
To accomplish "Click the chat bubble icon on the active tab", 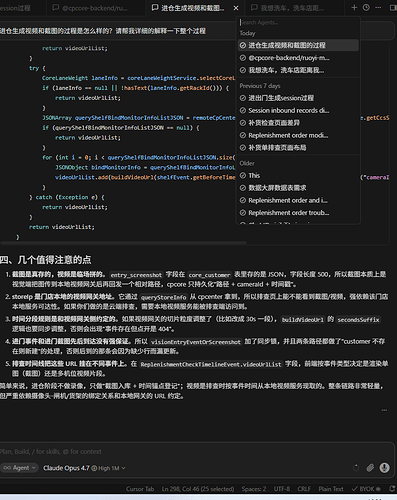I will (155, 7).
